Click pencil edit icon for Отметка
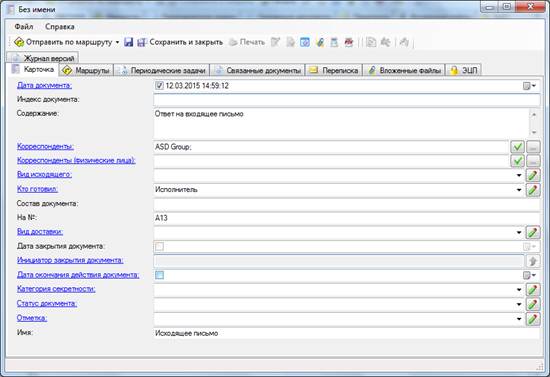550x377 pixels. point(533,318)
